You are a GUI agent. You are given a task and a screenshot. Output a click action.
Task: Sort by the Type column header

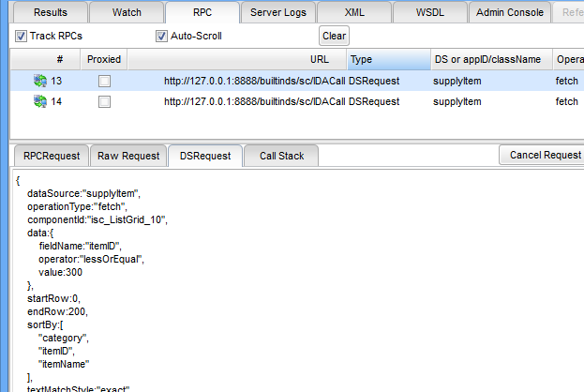386,59
